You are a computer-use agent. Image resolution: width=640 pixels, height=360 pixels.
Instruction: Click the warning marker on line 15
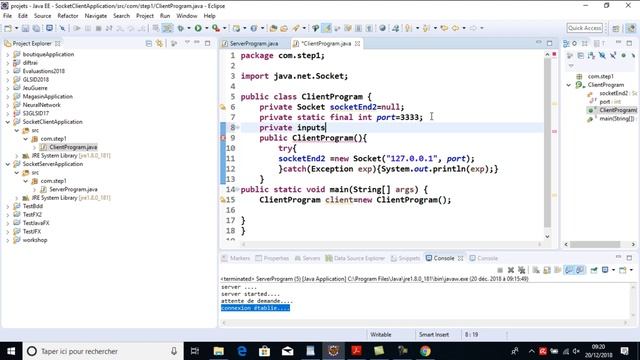(223, 200)
